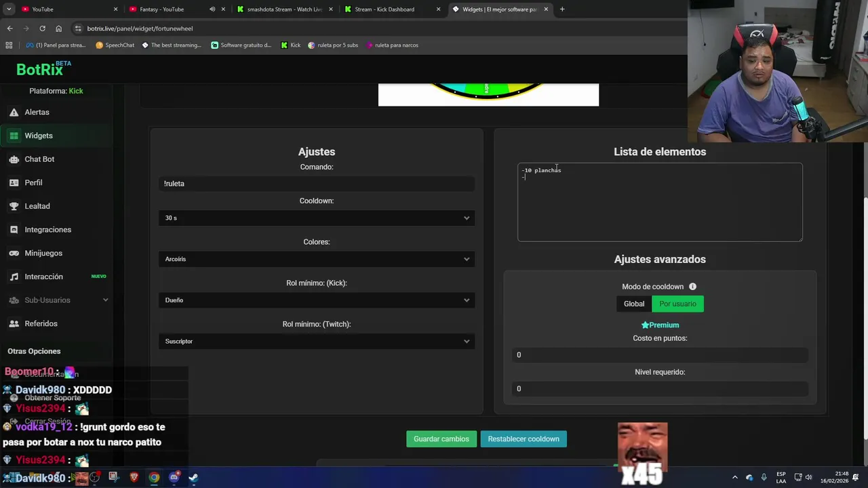The height and width of the screenshot is (488, 868).
Task: Click the BotRix logo
Action: pos(43,68)
